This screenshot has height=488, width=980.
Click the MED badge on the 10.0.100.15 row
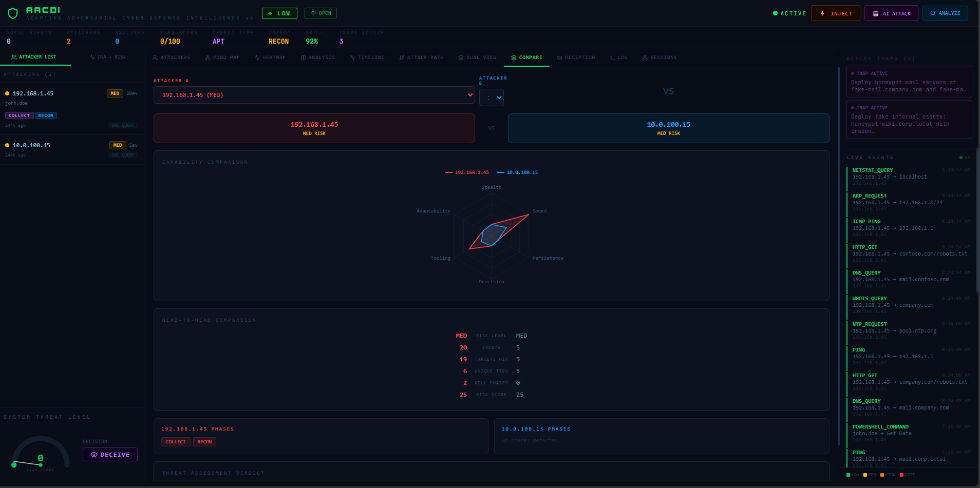[118, 145]
